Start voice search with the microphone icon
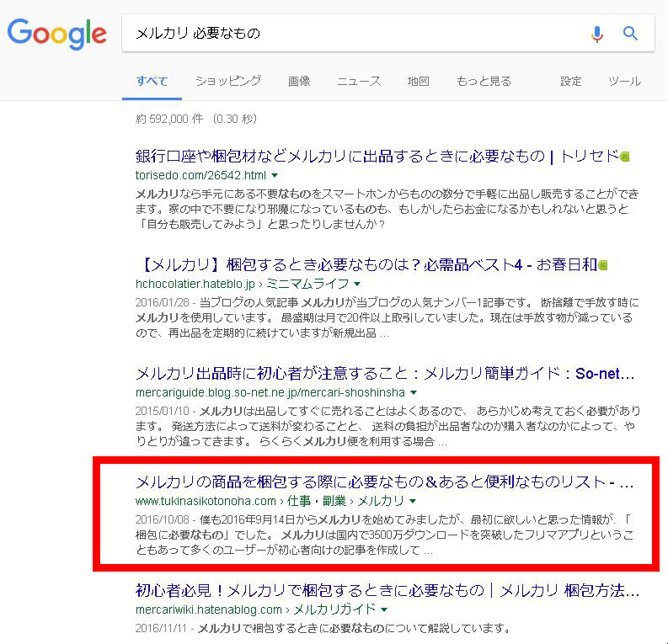 (x=597, y=34)
